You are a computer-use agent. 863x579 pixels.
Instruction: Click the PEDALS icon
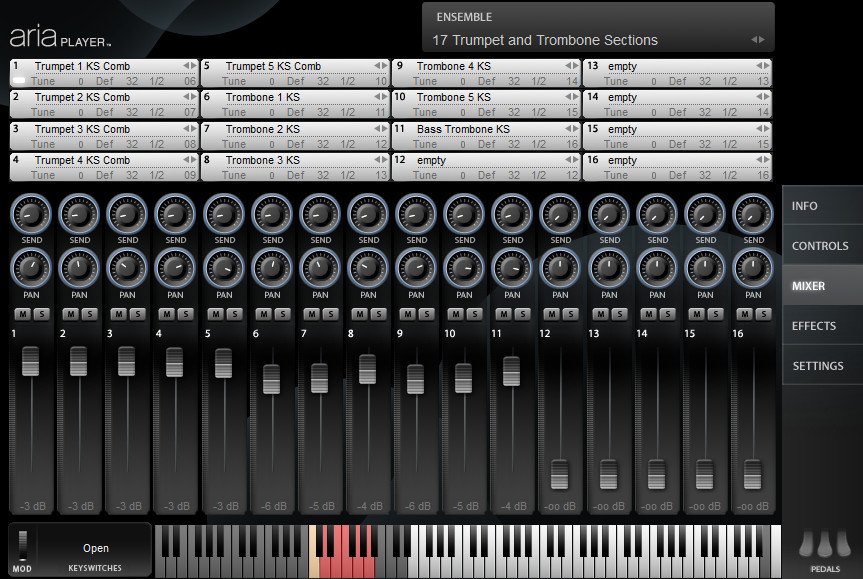click(825, 545)
